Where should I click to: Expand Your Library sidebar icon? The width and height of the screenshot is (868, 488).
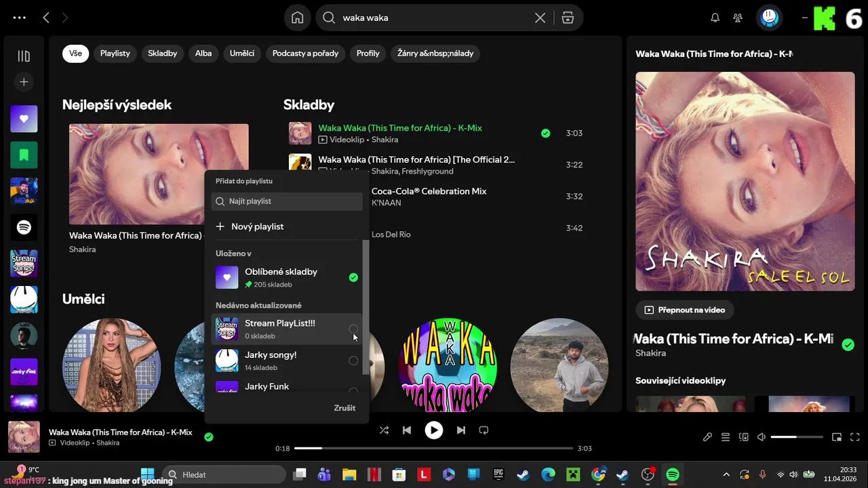24,56
